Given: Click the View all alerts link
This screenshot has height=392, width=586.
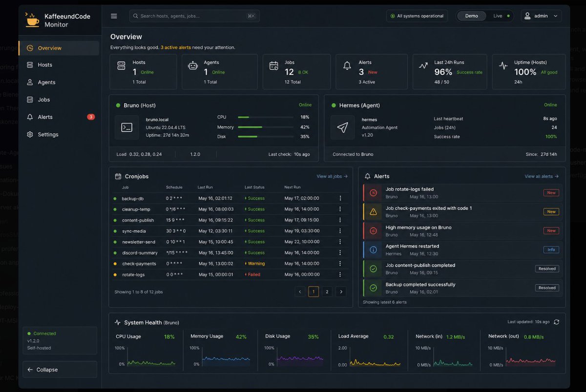Looking at the screenshot, I should 542,176.
